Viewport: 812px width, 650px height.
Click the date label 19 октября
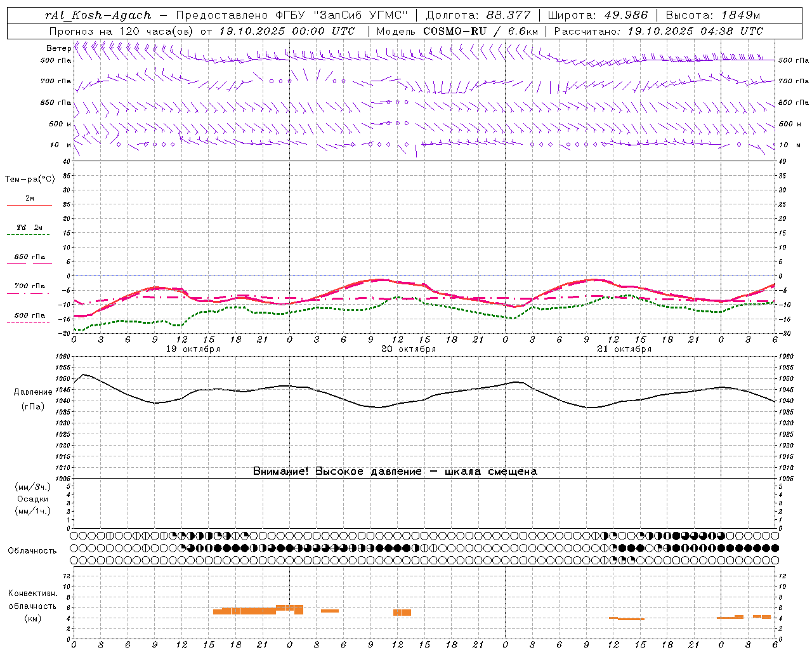tap(193, 349)
